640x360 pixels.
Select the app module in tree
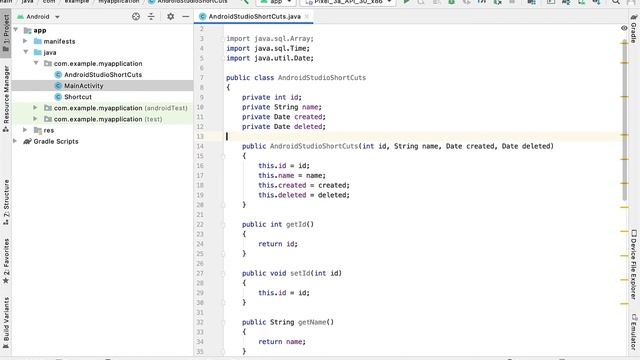[x=40, y=30]
